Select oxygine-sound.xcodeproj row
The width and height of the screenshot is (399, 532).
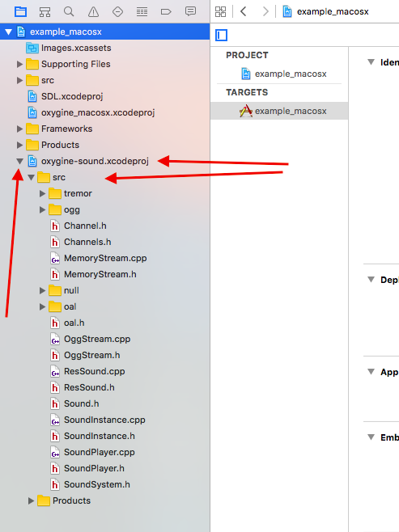pos(104,161)
